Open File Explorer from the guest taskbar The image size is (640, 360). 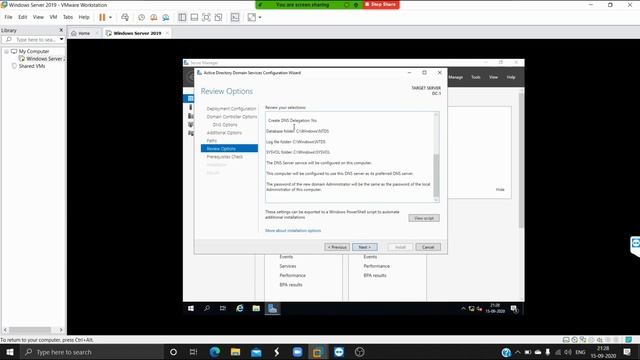(x=256, y=309)
